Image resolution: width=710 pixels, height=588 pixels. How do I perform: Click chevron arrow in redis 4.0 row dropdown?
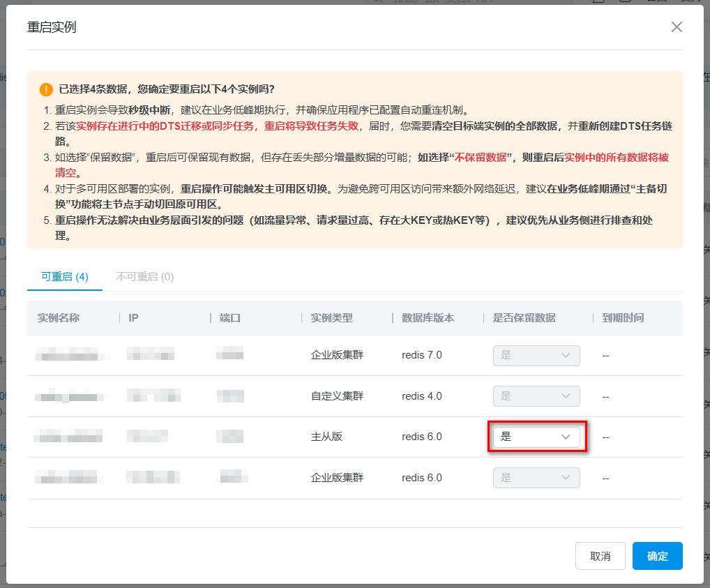click(566, 396)
